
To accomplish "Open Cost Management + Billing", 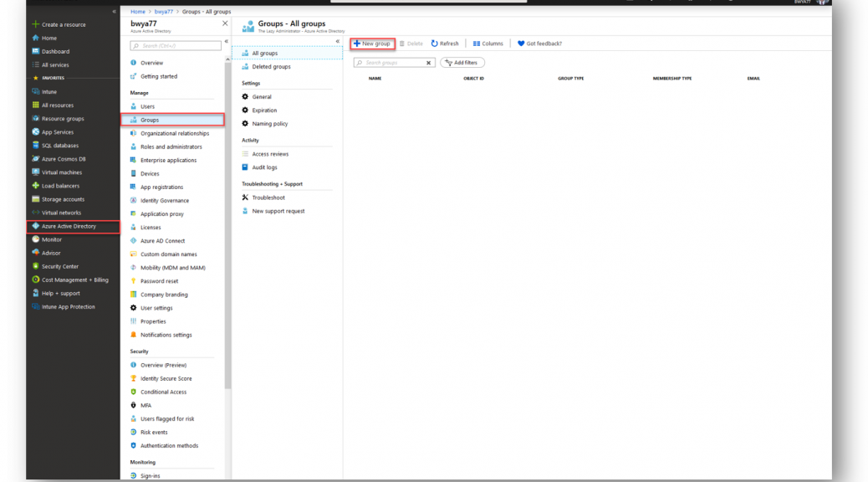I will click(x=70, y=279).
